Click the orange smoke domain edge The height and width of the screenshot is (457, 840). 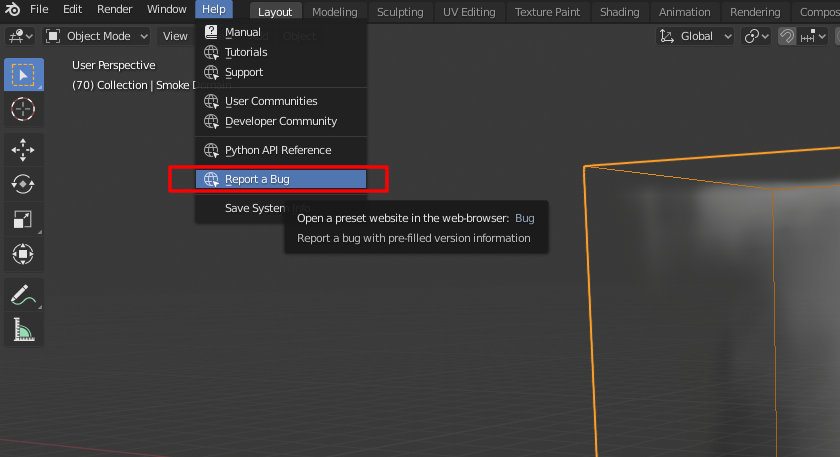click(591, 311)
